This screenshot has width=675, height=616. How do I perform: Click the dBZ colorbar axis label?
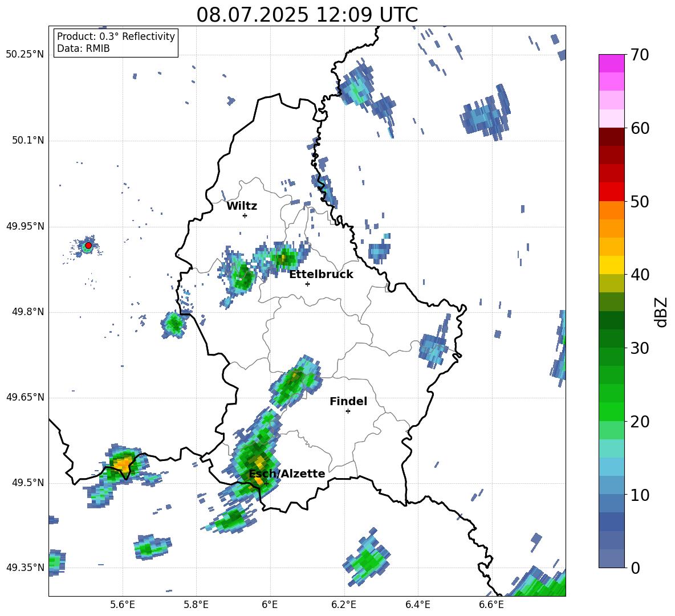point(661,312)
